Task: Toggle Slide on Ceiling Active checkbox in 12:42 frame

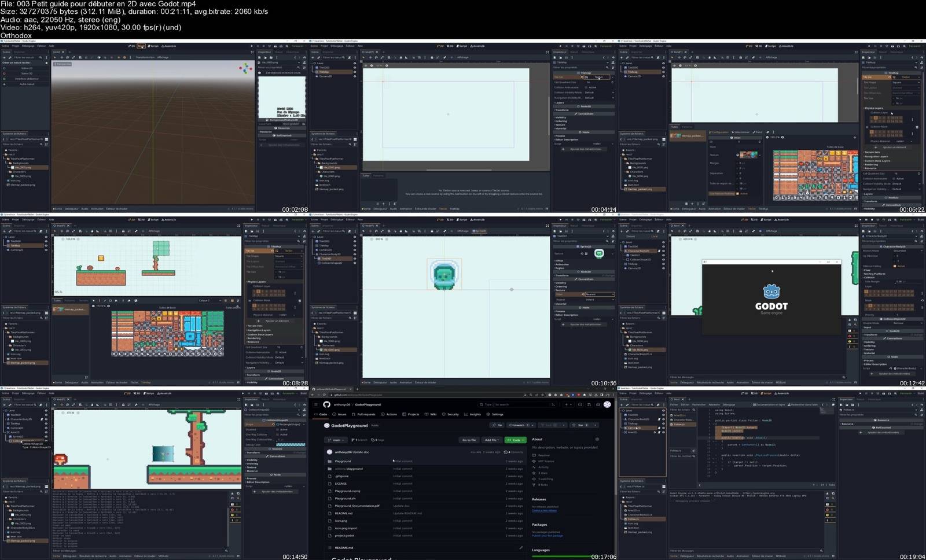Action: click(895, 266)
